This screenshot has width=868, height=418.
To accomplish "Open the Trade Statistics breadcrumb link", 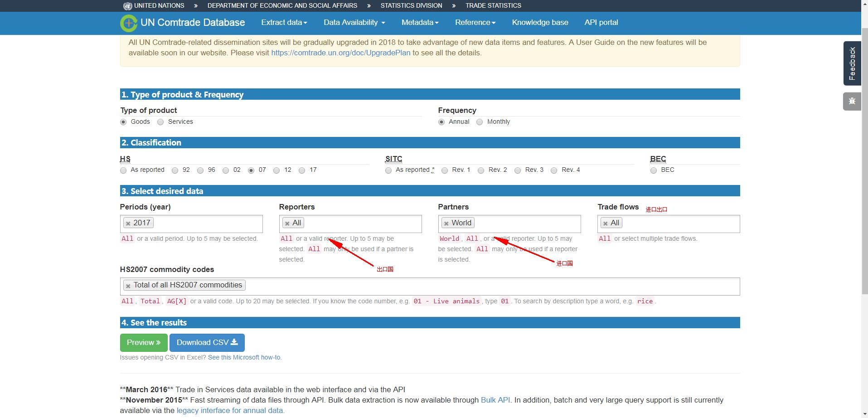I will tap(493, 6).
